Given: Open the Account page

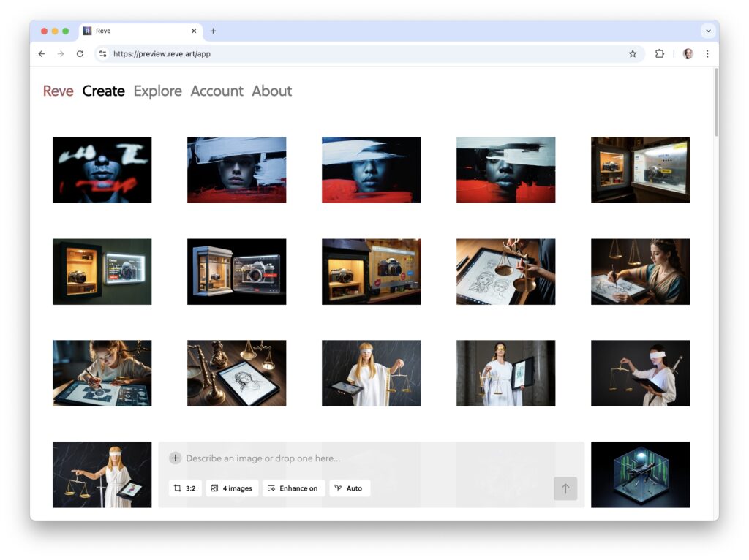Looking at the screenshot, I should point(217,91).
